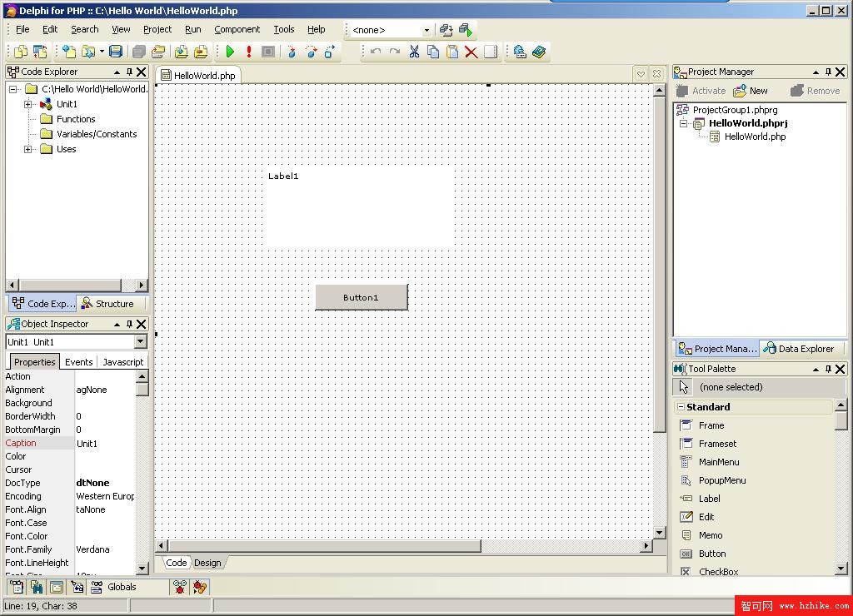Pin the Object Inspector panel
The height and width of the screenshot is (616, 853).
click(129, 324)
